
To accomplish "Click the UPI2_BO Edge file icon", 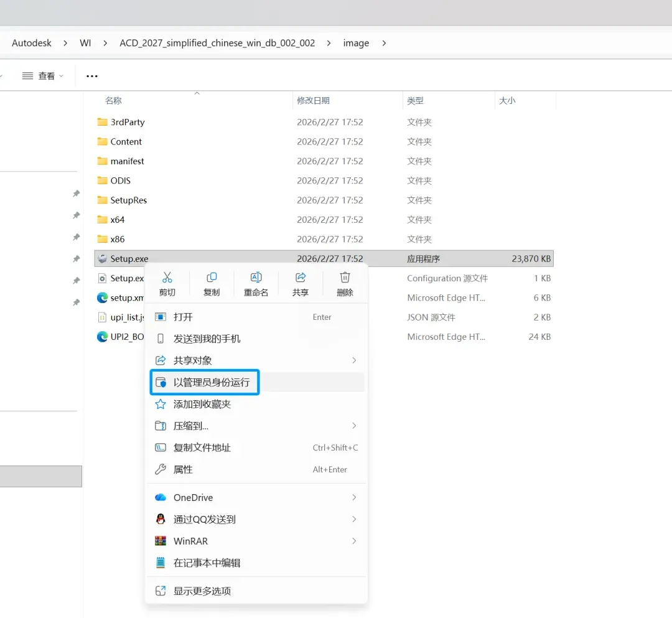I will [102, 337].
